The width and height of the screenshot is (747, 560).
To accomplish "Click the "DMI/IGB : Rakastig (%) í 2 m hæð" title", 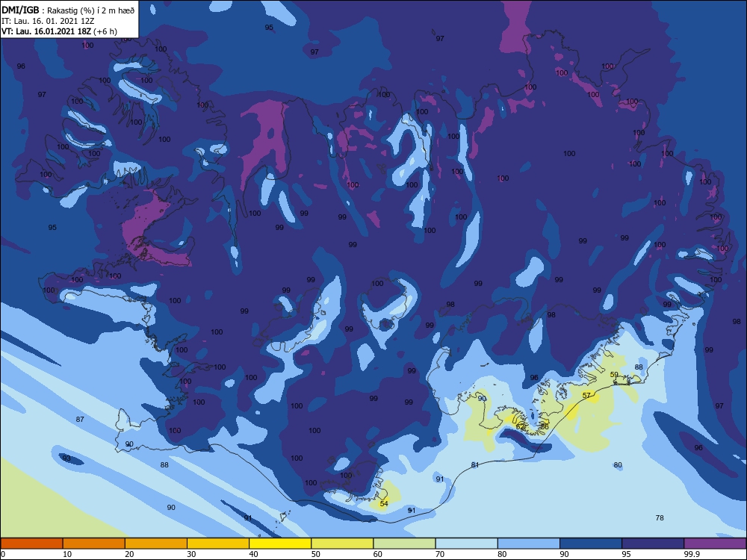I will pyautogui.click(x=68, y=10).
